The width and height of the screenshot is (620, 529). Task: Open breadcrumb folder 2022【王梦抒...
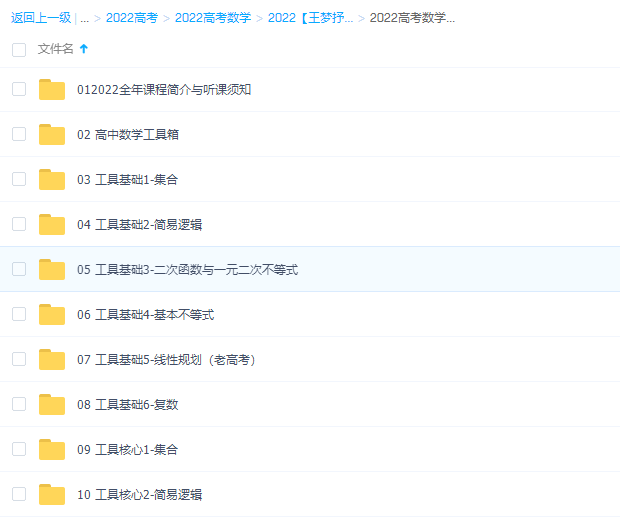coord(310,18)
